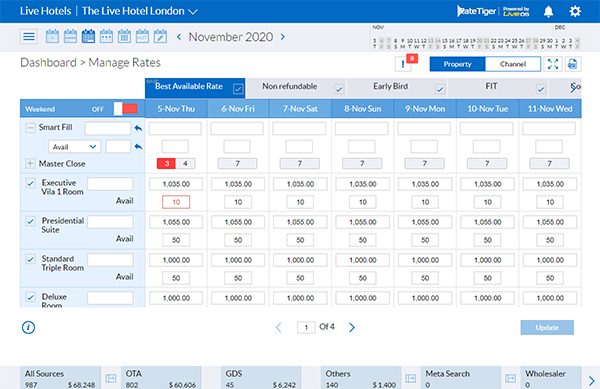Select the Channel view tab
The width and height of the screenshot is (600, 389).
(513, 64)
